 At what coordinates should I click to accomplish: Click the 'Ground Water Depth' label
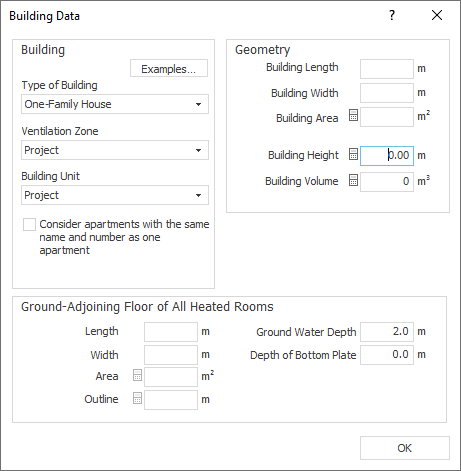[306, 332]
